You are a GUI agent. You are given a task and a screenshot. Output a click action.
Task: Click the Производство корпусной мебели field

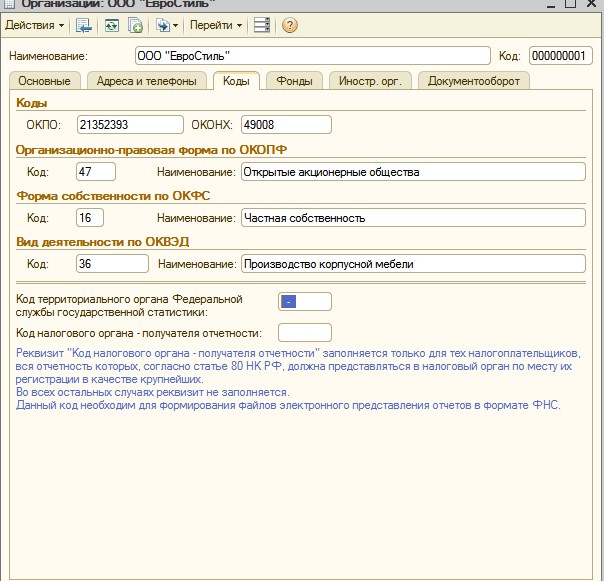(413, 264)
